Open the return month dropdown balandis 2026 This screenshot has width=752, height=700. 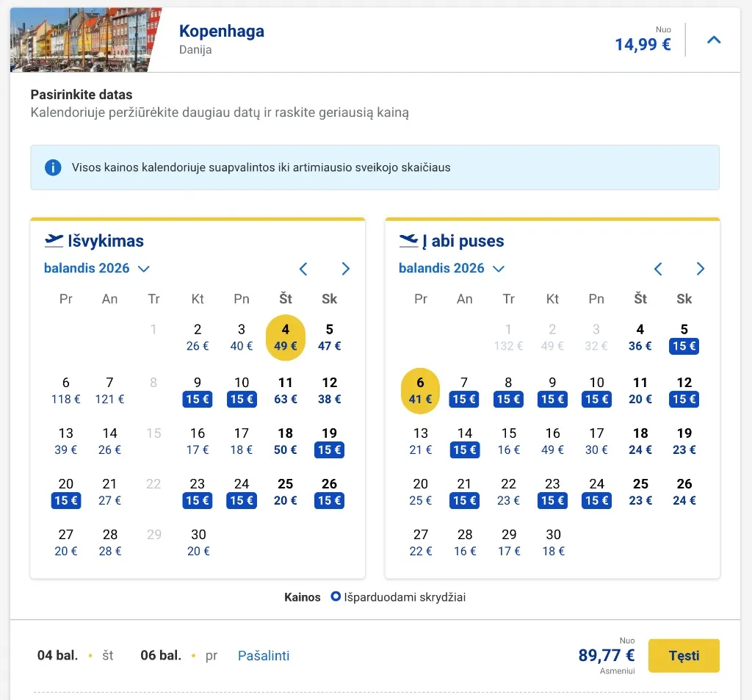click(x=451, y=269)
